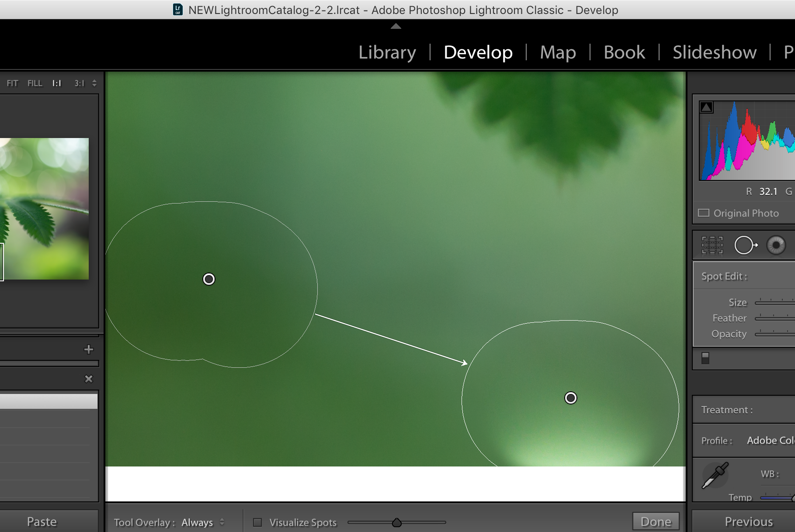Adjust the Opacity slider

(x=774, y=334)
